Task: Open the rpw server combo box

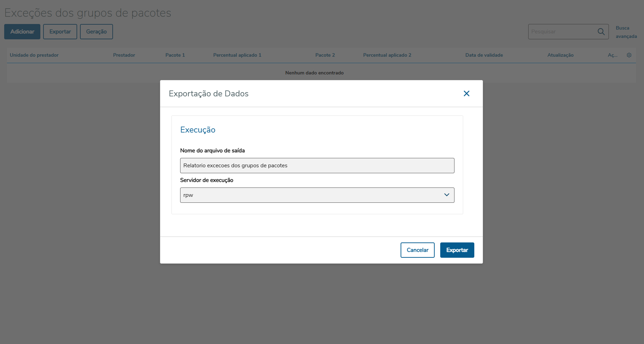Action: tap(313, 195)
